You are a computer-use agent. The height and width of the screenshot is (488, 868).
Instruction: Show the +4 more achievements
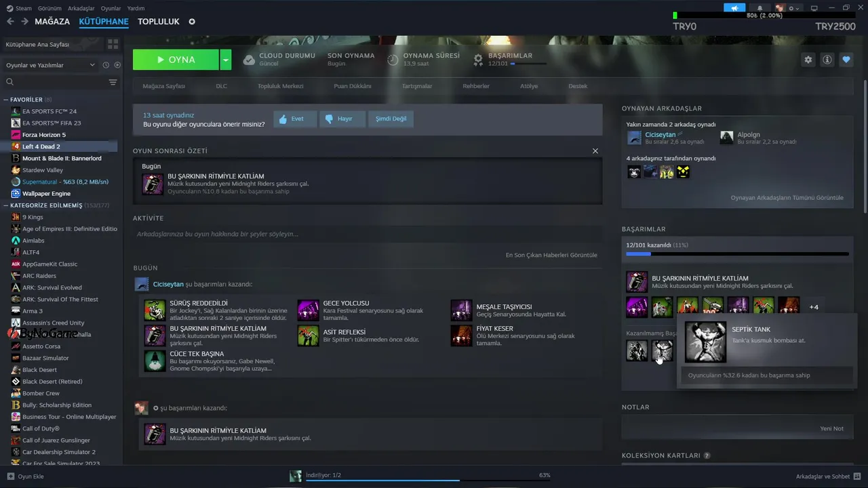click(x=814, y=307)
